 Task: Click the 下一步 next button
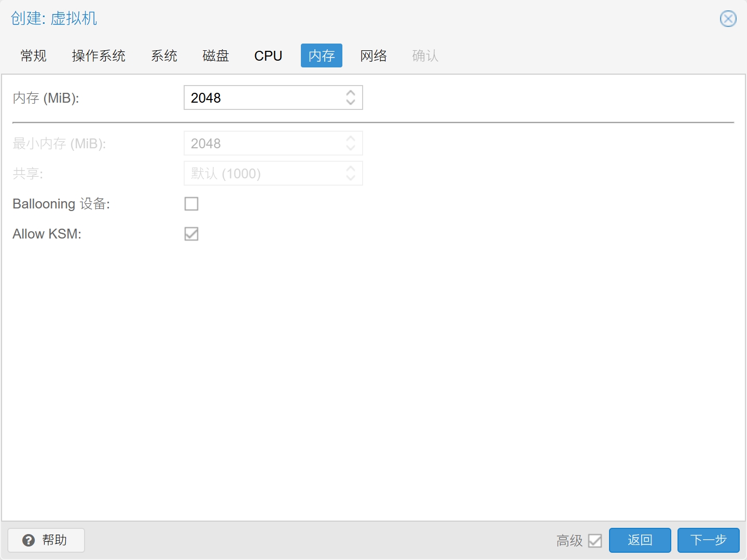(x=708, y=540)
